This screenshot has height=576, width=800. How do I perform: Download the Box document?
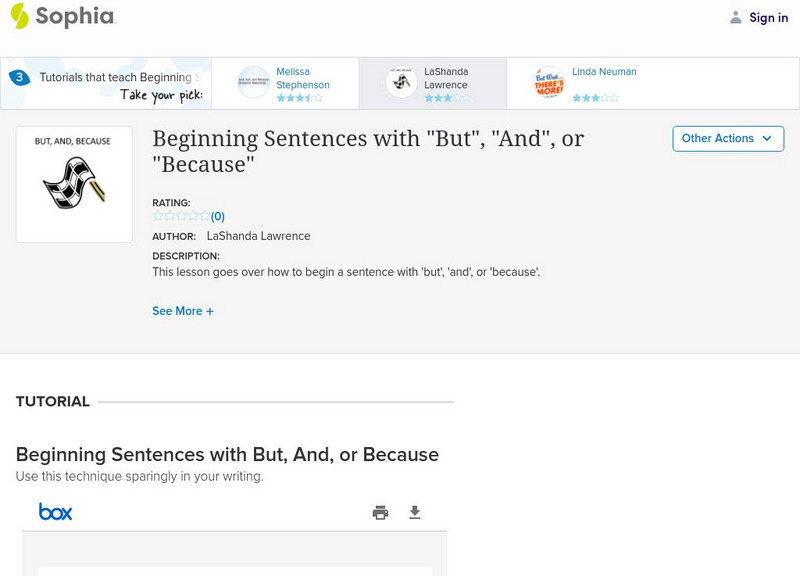415,513
